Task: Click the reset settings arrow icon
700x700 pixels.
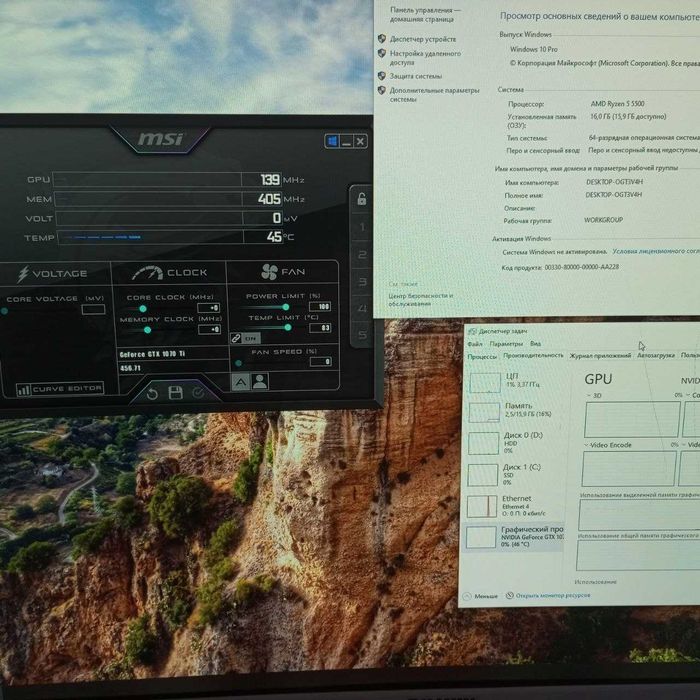Action: coord(152,393)
